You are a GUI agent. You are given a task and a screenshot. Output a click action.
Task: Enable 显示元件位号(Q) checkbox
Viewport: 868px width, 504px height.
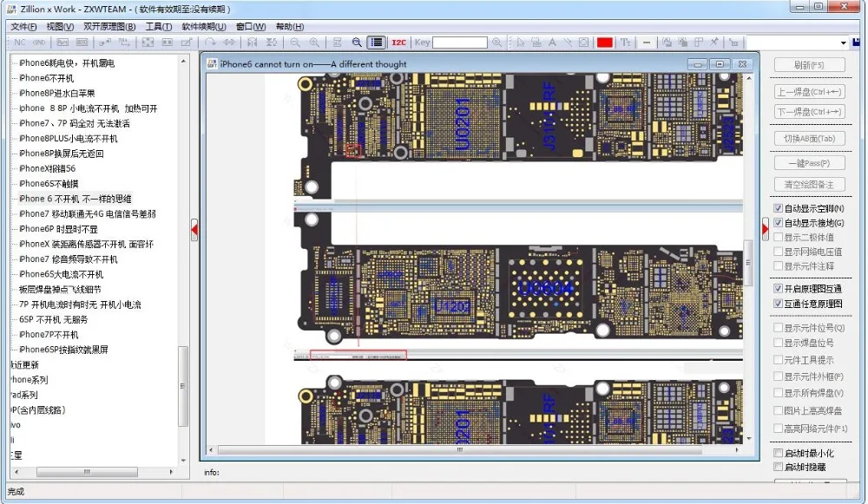coord(778,328)
